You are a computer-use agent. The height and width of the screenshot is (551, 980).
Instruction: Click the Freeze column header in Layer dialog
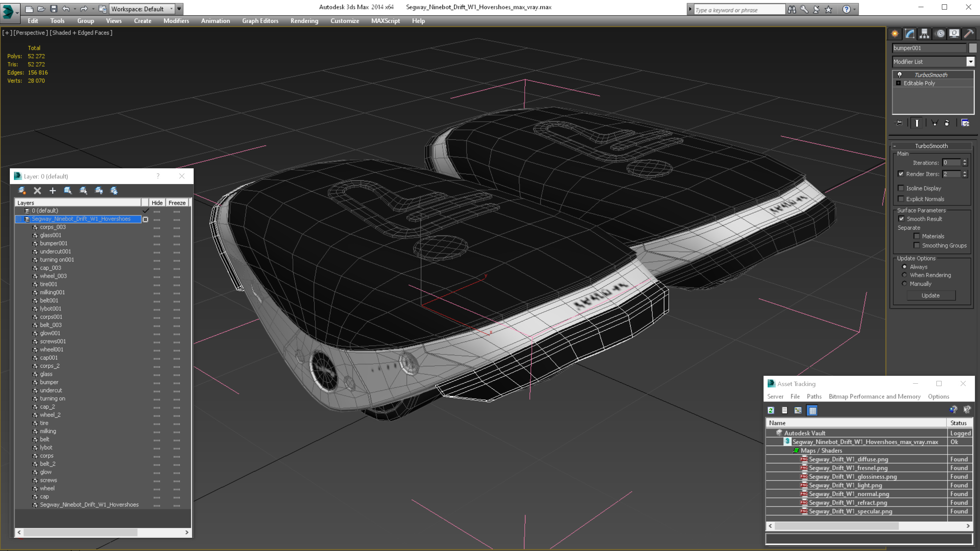point(177,203)
